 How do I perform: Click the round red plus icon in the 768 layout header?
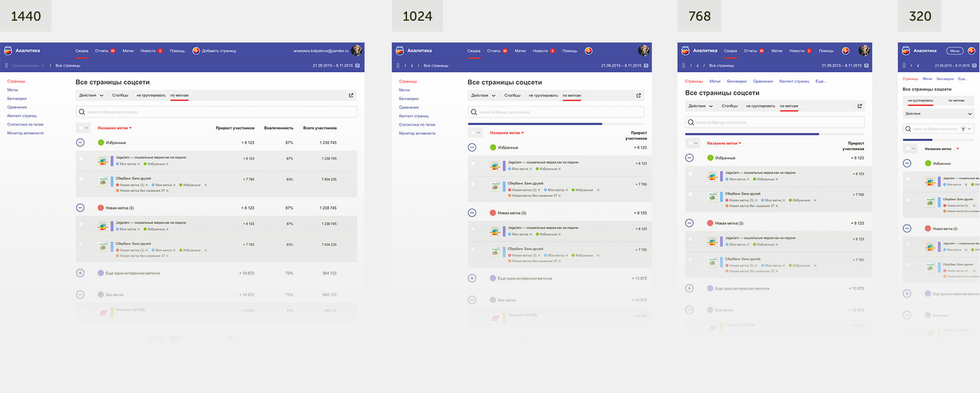coord(846,51)
